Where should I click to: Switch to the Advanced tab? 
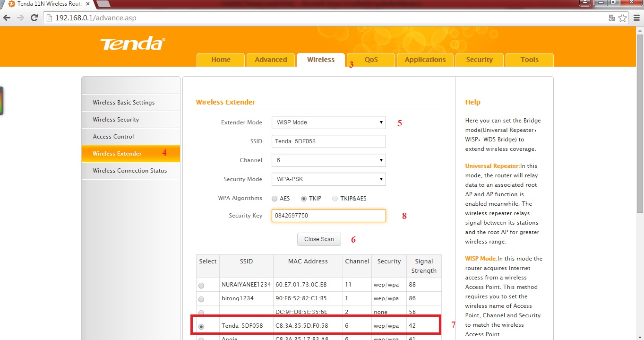271,60
